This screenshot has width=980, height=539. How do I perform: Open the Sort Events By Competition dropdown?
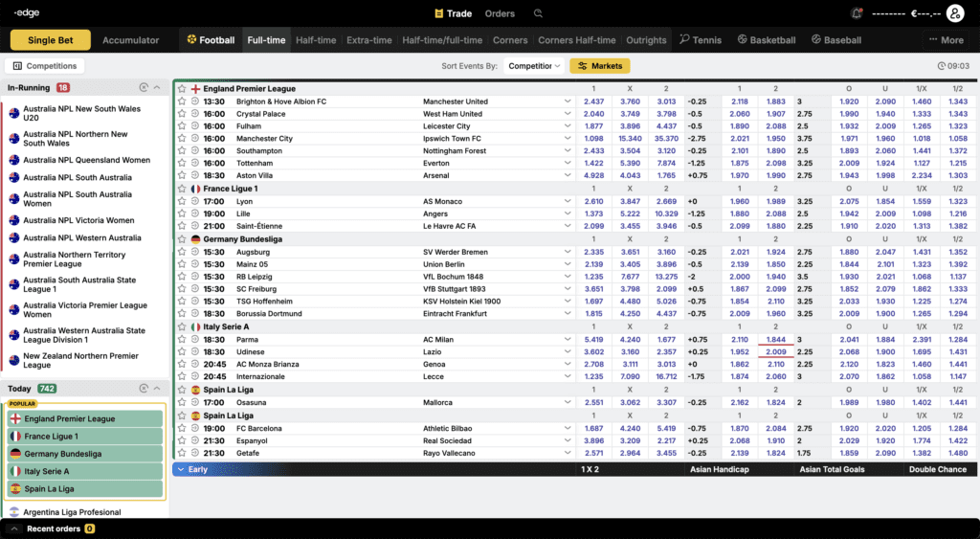pyautogui.click(x=534, y=66)
